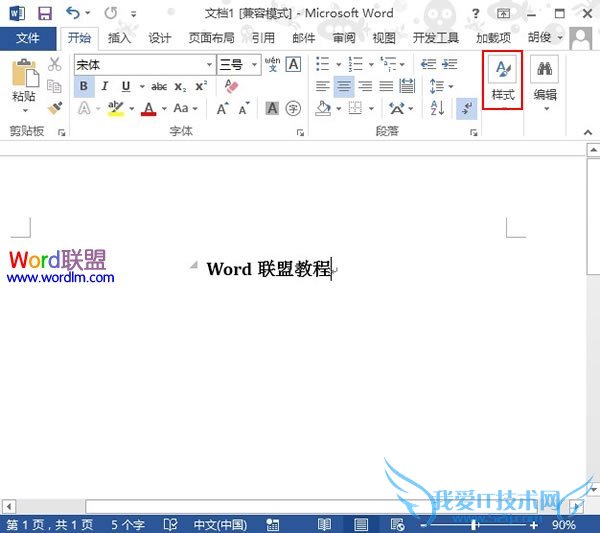The image size is (600, 533).
Task: Click the word count "5 个字"
Action: pos(128,525)
